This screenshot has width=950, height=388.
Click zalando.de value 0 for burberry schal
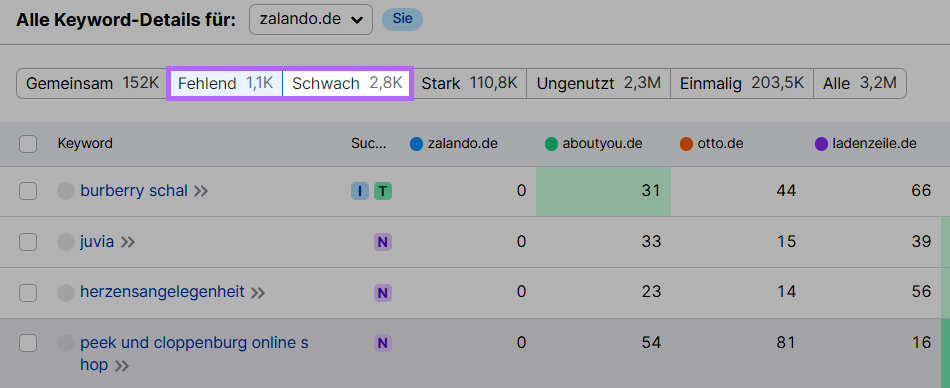coord(521,191)
